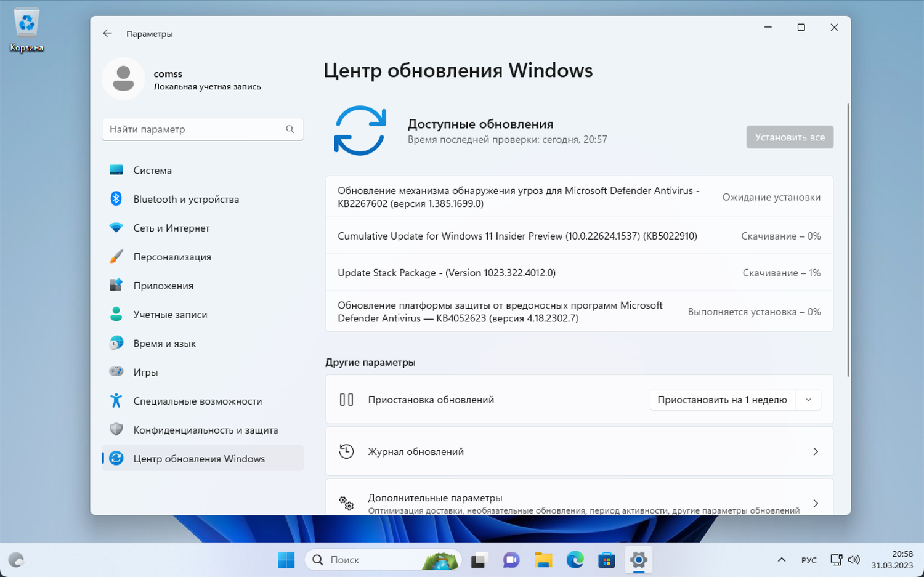Open Microsoft Store from the taskbar

coord(607,560)
